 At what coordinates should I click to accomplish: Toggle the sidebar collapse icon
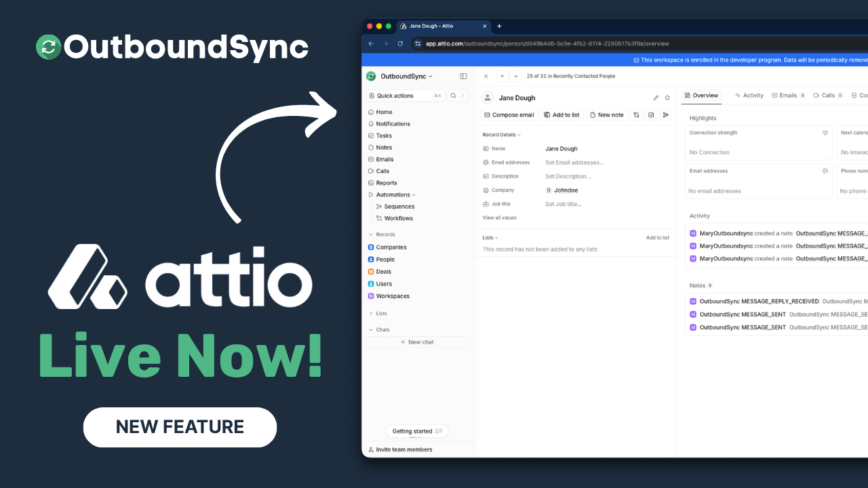click(463, 77)
